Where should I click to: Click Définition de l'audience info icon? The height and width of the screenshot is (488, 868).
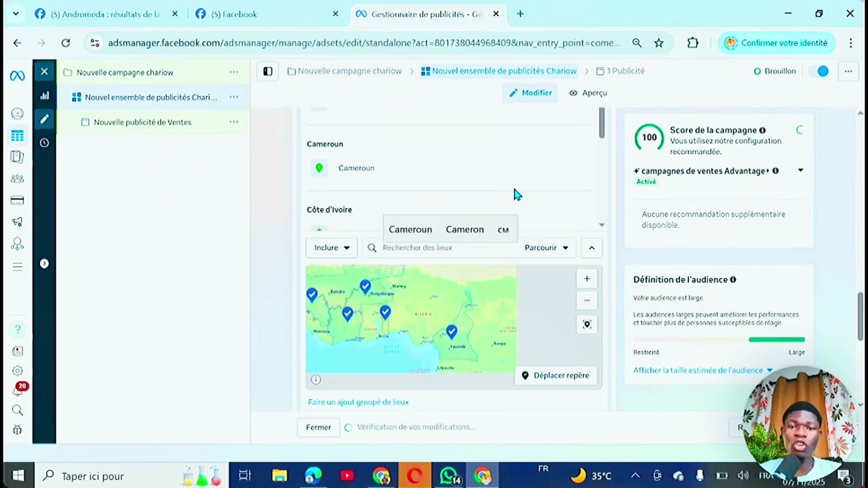coord(733,279)
